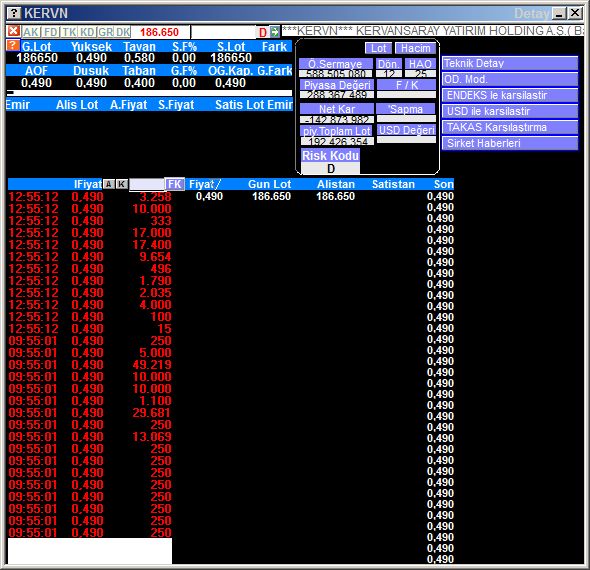Open Teknik Detay

[x=510, y=63]
